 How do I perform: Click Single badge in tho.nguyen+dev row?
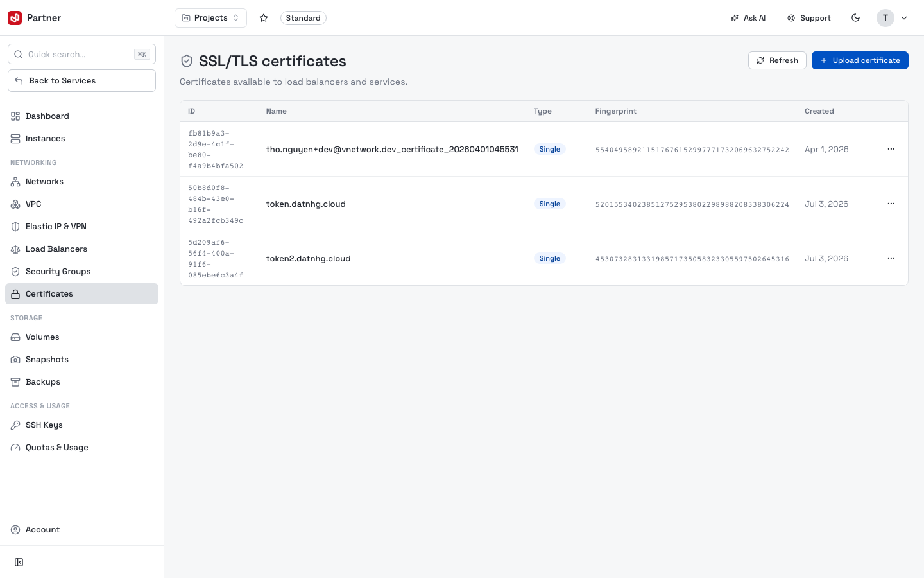pos(550,149)
